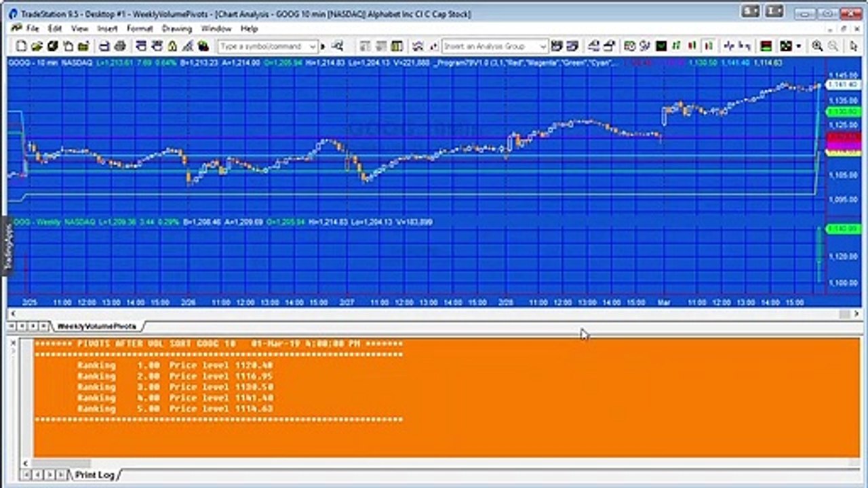Click the Ranking 2.00 Price level 1116.95 row

tap(175, 376)
